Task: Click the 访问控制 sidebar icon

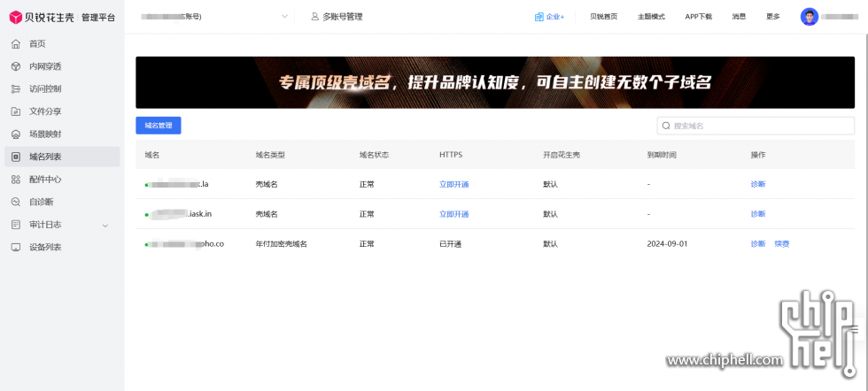Action: pyautogui.click(x=16, y=89)
